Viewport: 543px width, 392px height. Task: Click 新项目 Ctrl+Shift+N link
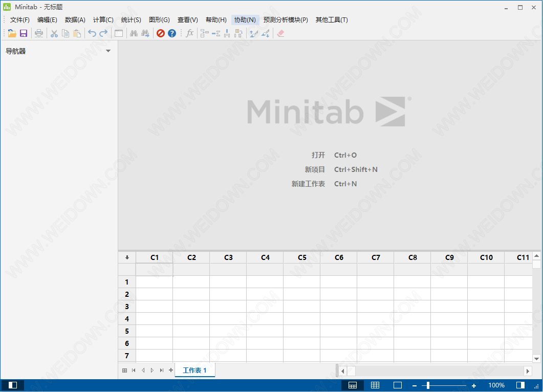pos(341,169)
